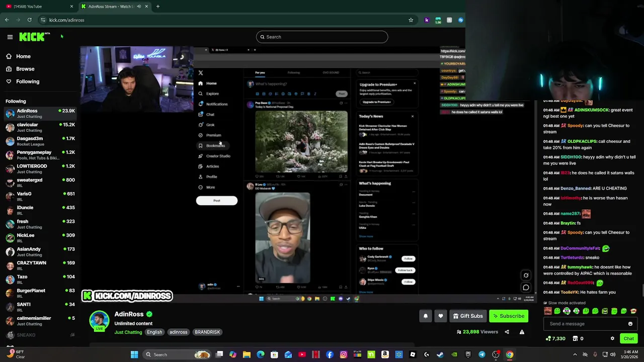Click the Gift Subs button
The image size is (644, 362).
coord(467,316)
